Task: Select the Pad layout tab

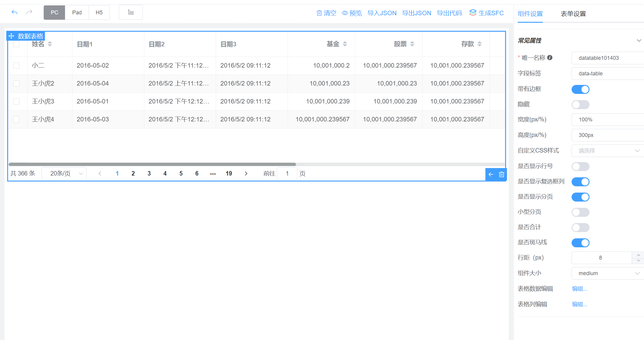Action: (77, 13)
